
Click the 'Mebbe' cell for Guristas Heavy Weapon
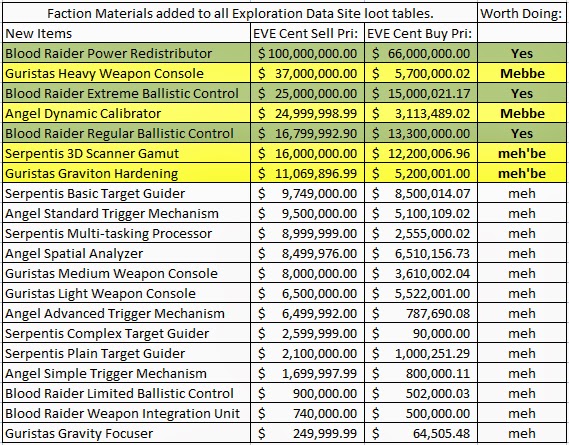pyautogui.click(x=522, y=73)
